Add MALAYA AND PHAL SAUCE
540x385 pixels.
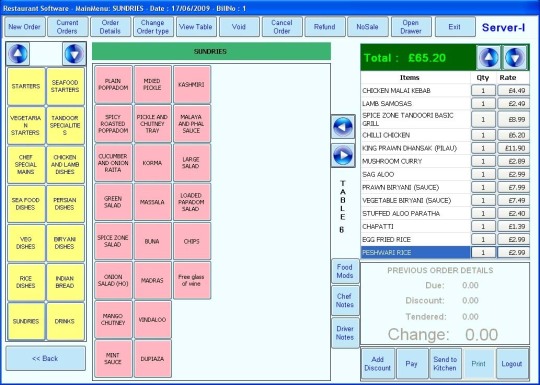(x=192, y=124)
